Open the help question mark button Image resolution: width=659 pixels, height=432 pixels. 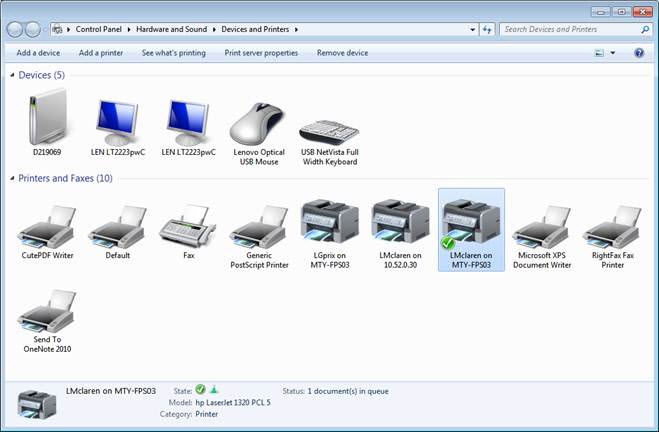click(639, 52)
